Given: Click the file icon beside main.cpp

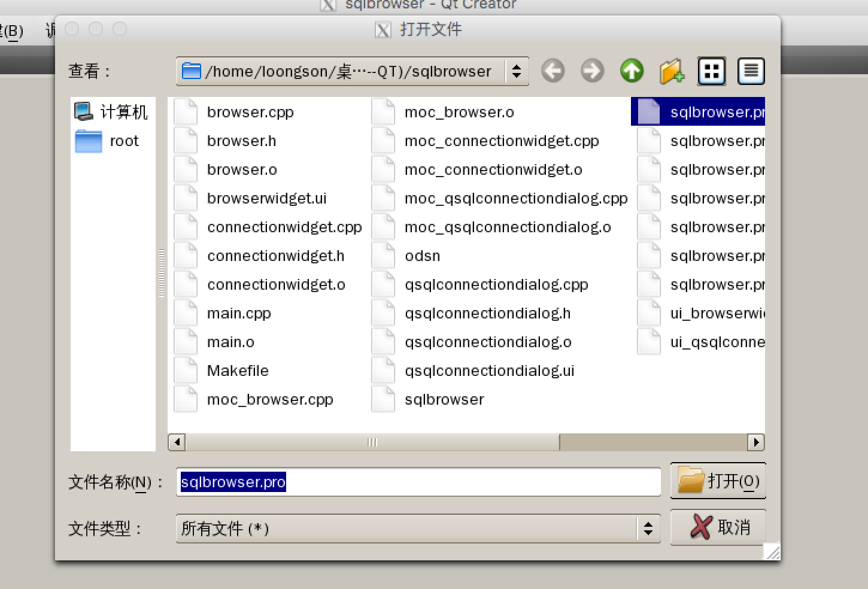Looking at the screenshot, I should pyautogui.click(x=186, y=313).
